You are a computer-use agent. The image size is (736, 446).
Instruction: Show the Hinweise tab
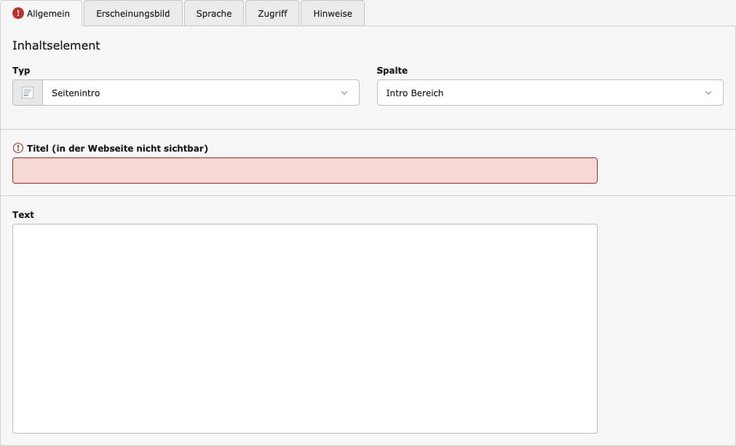pyautogui.click(x=332, y=14)
